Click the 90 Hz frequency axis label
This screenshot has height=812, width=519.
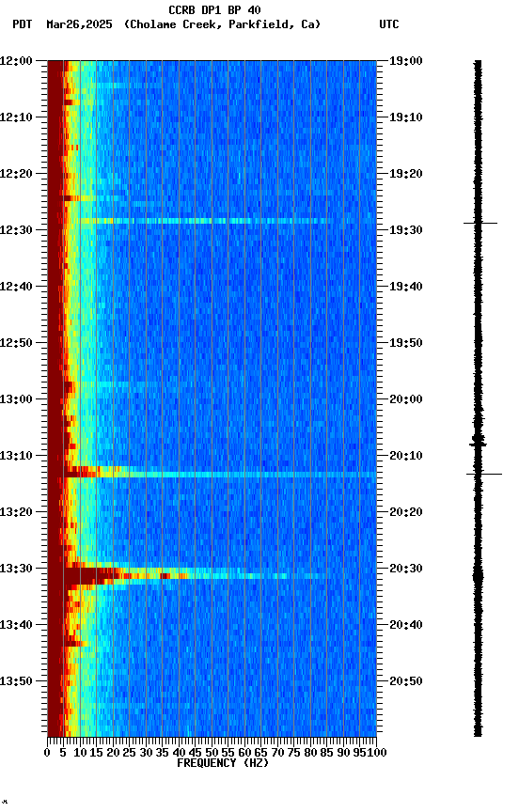coord(343,754)
